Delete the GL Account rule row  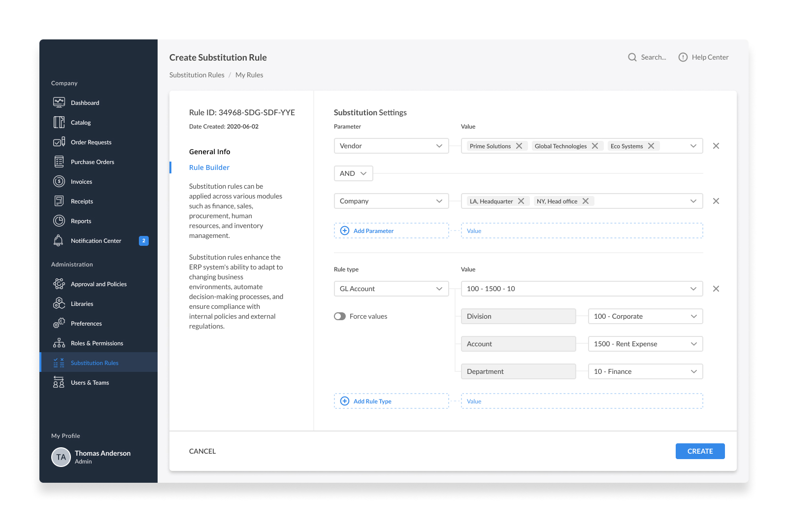[716, 289]
